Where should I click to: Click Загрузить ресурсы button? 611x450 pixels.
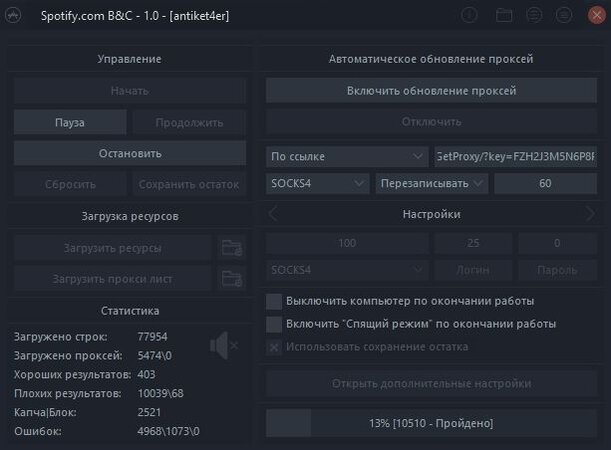point(113,248)
